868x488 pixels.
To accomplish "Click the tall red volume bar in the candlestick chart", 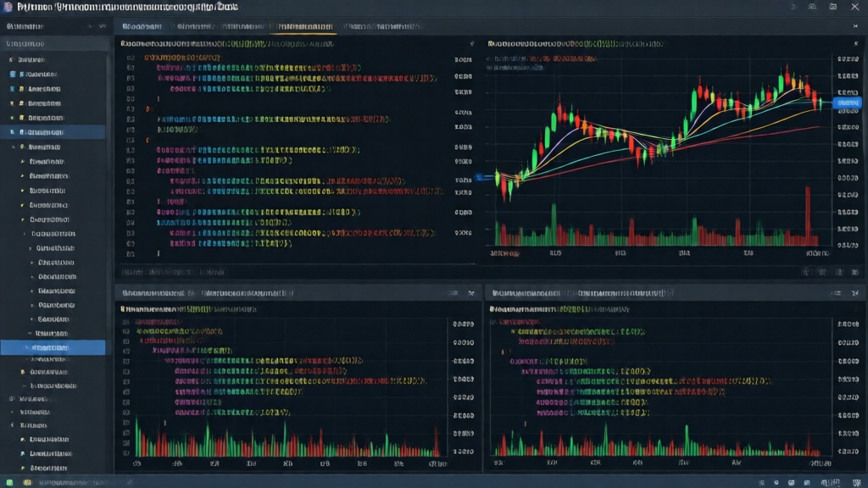I will tap(807, 216).
